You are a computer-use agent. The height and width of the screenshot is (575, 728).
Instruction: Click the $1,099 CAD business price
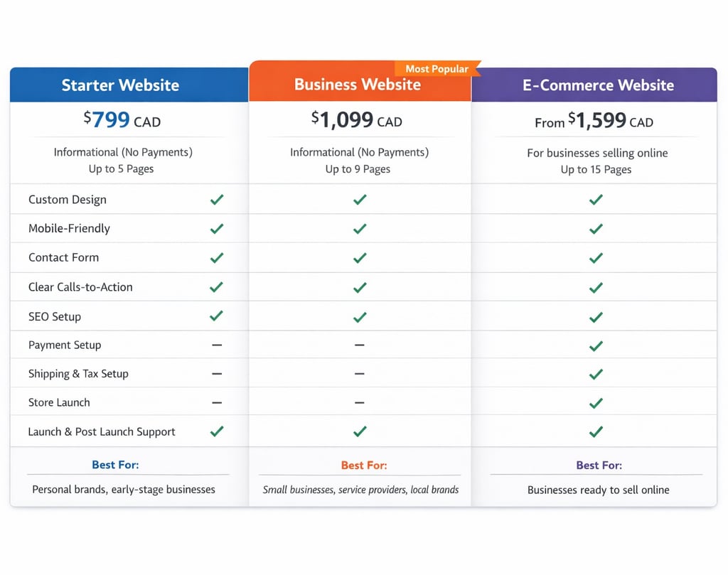356,120
